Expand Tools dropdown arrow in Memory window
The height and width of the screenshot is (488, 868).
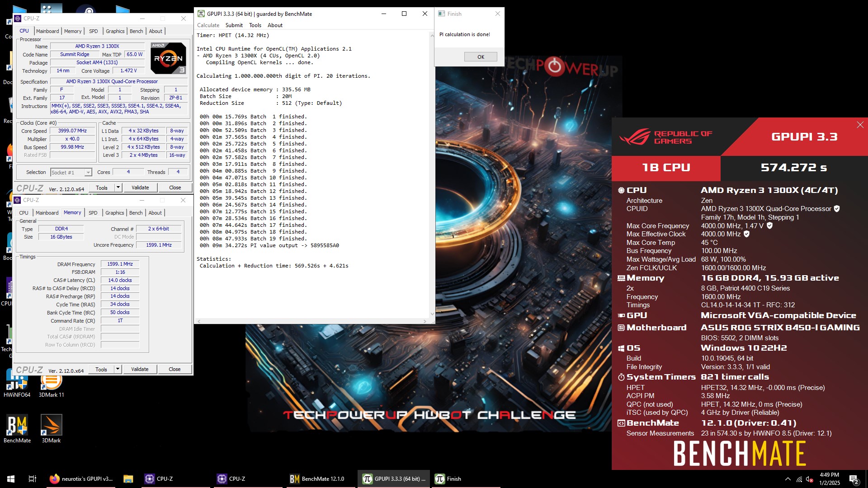[x=118, y=369]
